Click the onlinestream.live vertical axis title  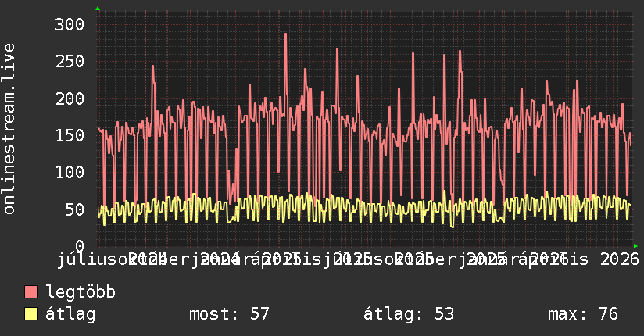click(x=9, y=129)
